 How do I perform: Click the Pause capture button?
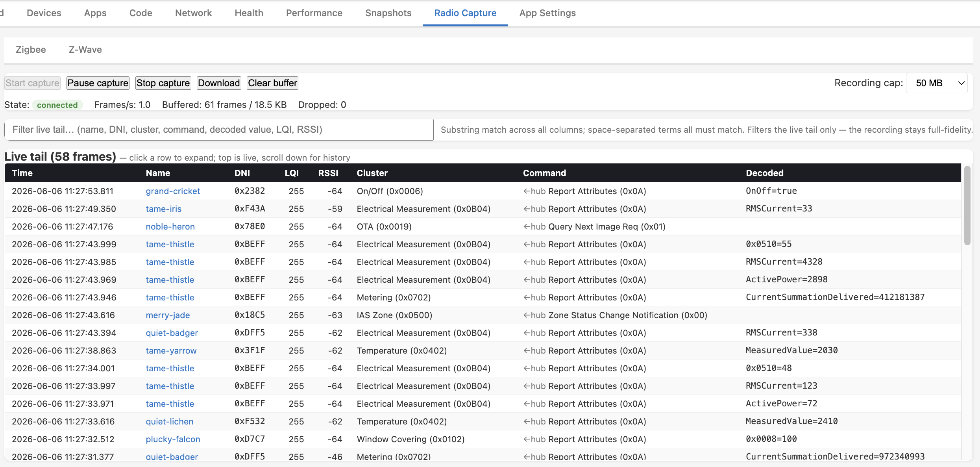(x=98, y=83)
